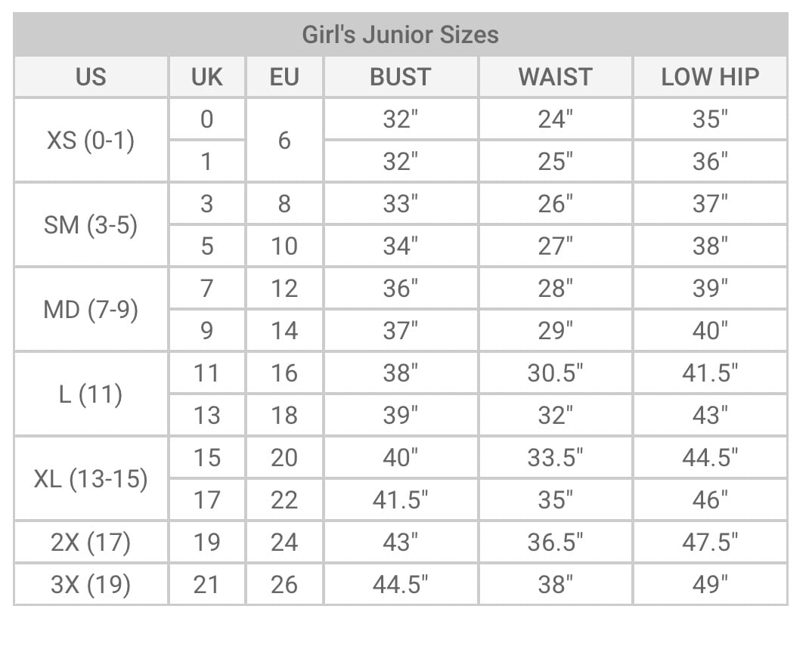This screenshot has width=812, height=646.
Task: Select the WAIST column header
Action: pyautogui.click(x=555, y=76)
